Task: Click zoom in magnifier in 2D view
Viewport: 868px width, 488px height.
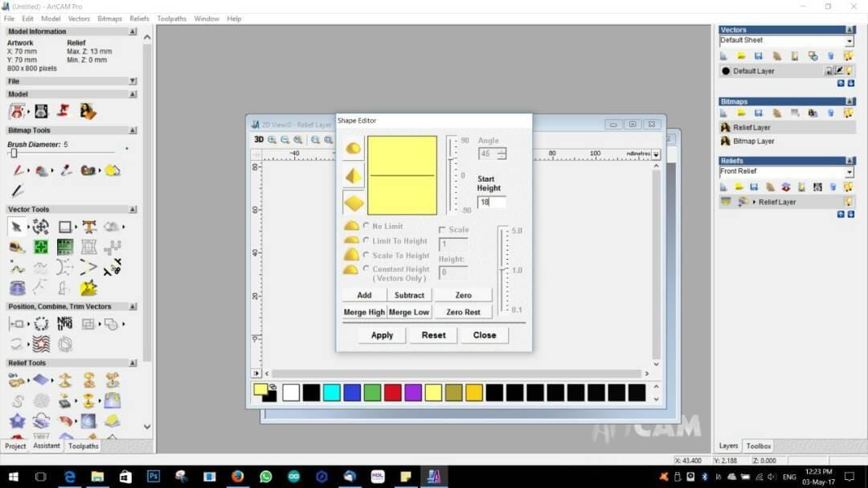Action: (x=272, y=140)
